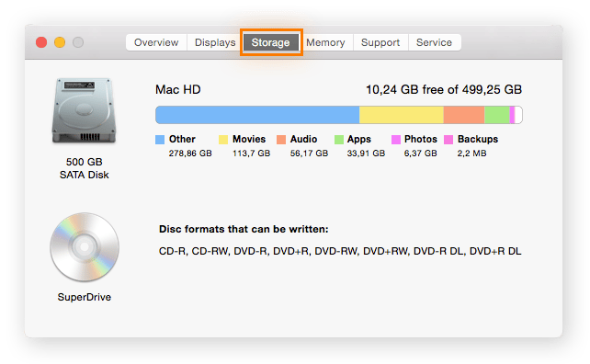
Task: Click the "Audio" legend label
Action: [303, 140]
